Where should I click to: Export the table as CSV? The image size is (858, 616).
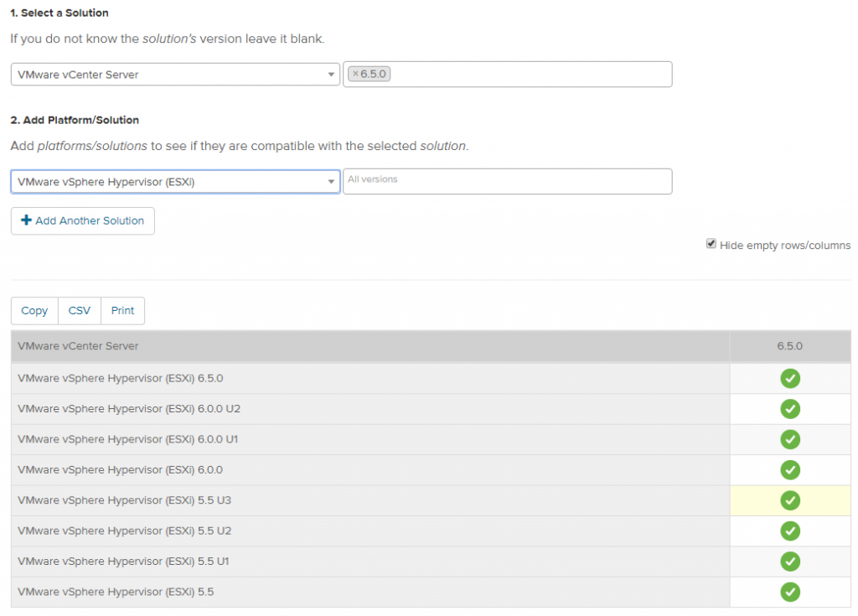[80, 311]
